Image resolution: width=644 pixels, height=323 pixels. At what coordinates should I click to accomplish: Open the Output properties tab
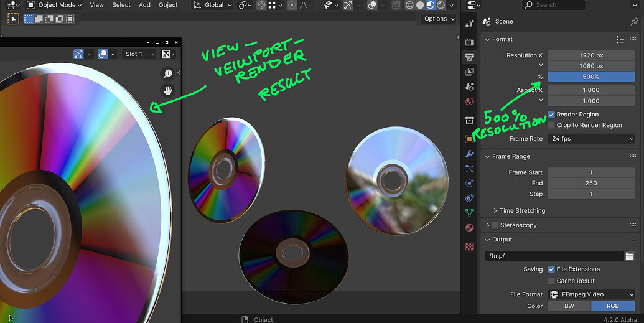(x=469, y=57)
